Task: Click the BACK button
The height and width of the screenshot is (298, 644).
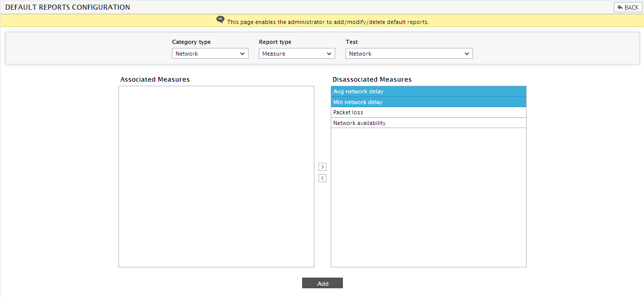Action: click(x=628, y=7)
